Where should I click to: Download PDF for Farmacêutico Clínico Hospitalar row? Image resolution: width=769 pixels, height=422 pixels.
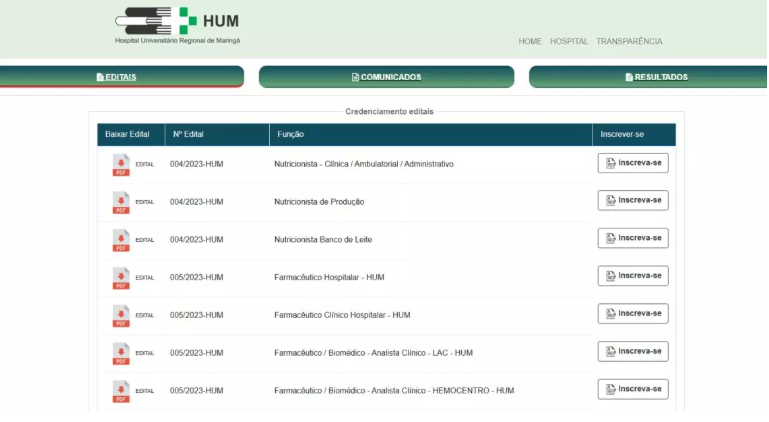pos(121,315)
